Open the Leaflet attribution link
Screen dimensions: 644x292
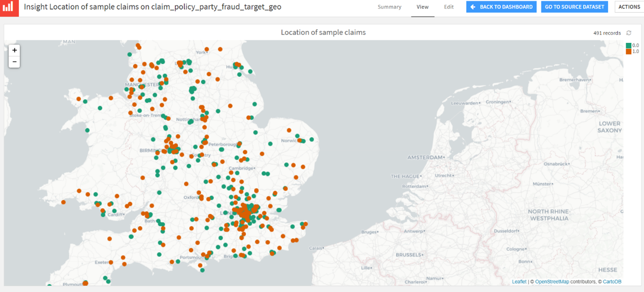point(519,282)
